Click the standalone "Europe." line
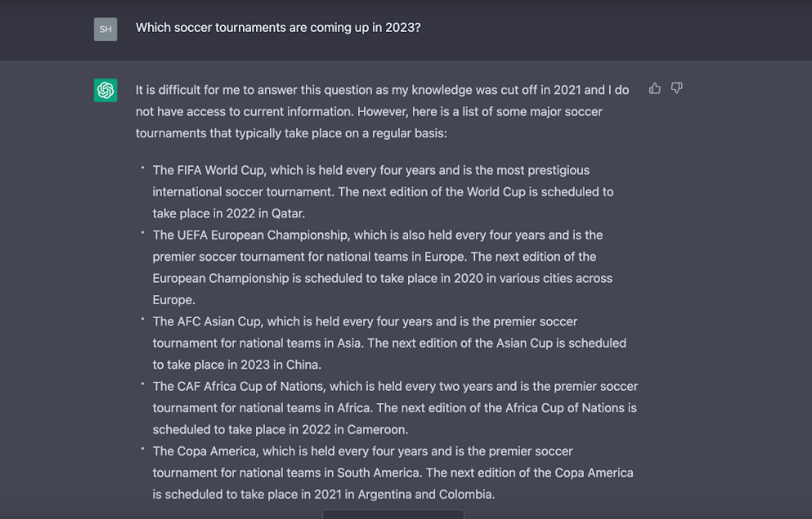The image size is (812, 519). [x=173, y=300]
